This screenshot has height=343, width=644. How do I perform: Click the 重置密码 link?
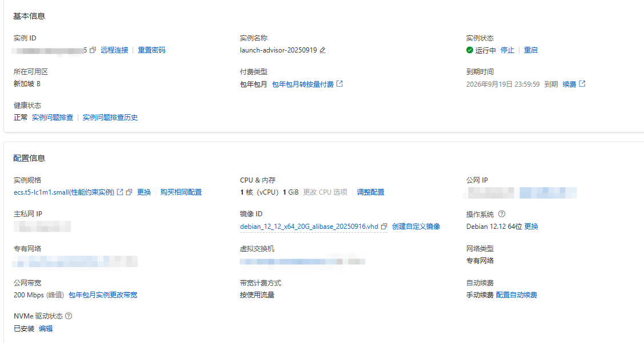pyautogui.click(x=151, y=50)
